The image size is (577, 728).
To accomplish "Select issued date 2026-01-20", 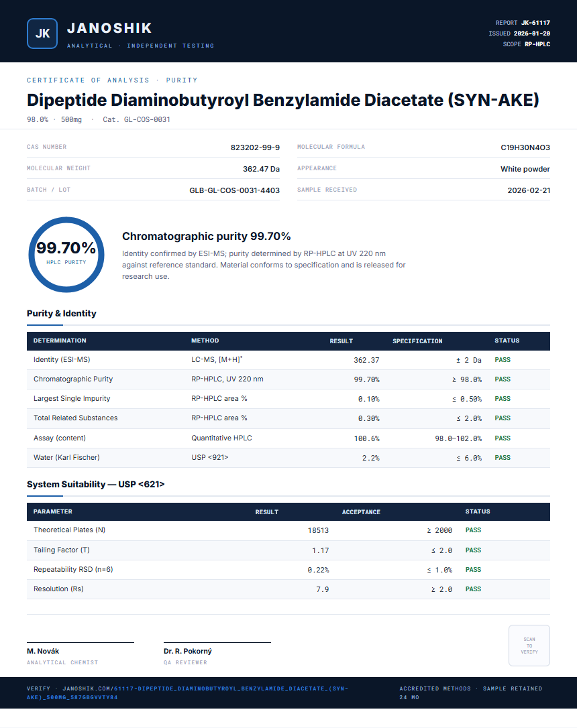I will [532, 34].
